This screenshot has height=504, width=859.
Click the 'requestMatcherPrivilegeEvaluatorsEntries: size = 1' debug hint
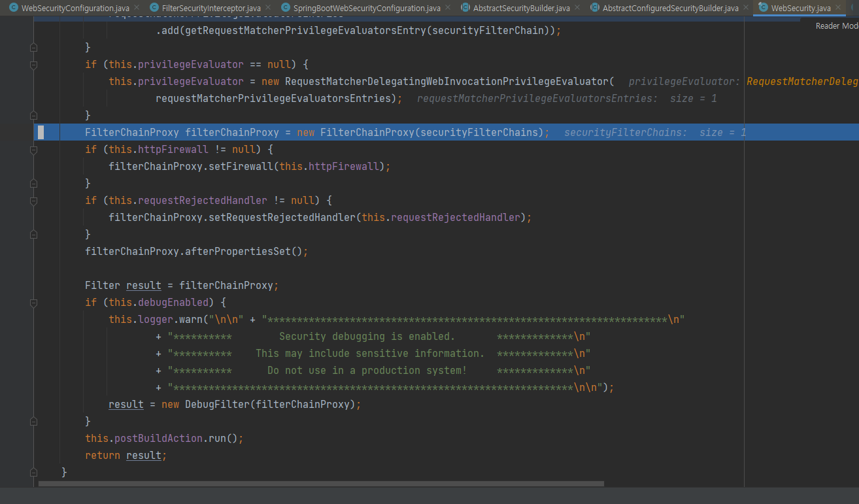pyautogui.click(x=567, y=99)
